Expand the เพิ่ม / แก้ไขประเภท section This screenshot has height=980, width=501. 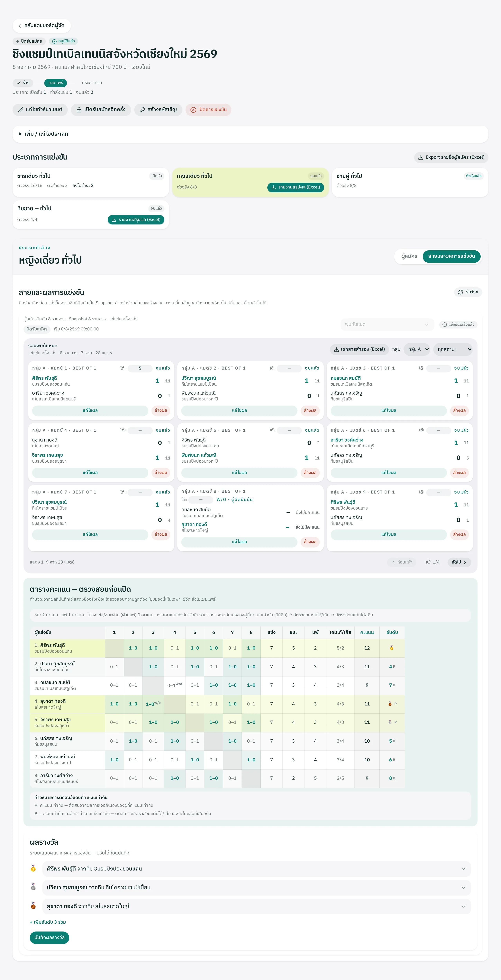coord(250,134)
